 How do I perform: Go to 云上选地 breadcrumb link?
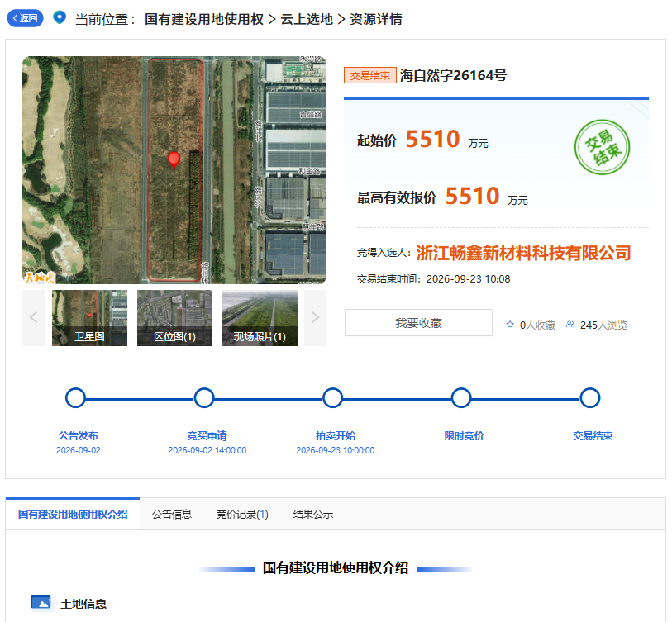point(307,19)
